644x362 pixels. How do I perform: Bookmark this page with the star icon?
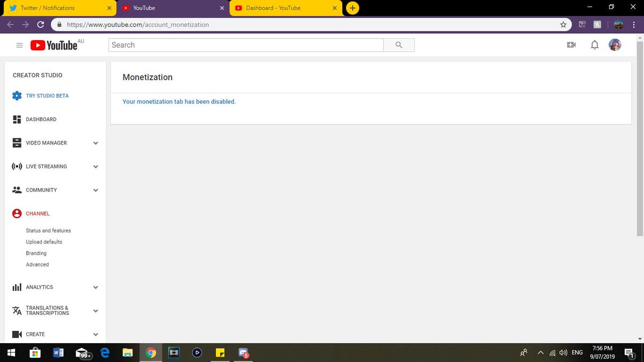point(563,24)
